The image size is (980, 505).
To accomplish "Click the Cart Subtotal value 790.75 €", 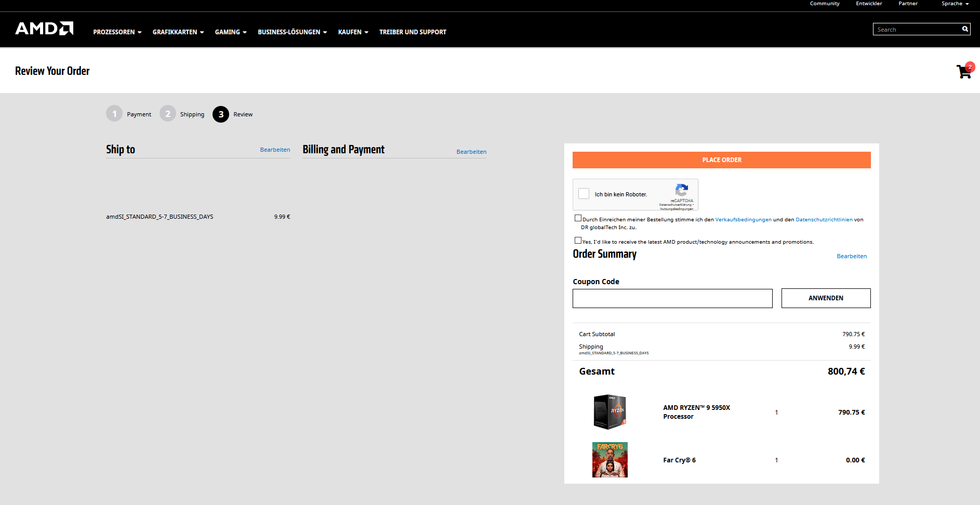I will (854, 334).
